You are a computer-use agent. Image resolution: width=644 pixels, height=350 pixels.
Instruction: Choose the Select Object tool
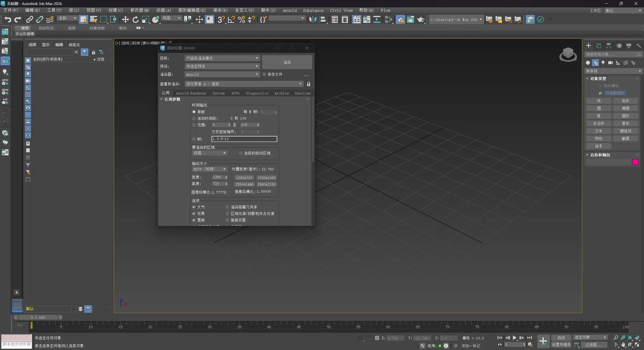[83, 19]
